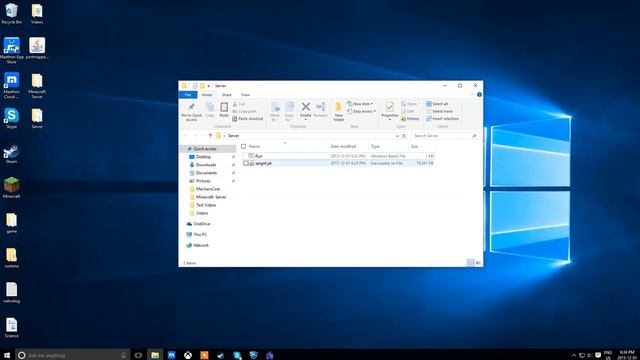The width and height of the screenshot is (640, 360).
Task: Select Pictures in navigation pane
Action: click(x=203, y=181)
